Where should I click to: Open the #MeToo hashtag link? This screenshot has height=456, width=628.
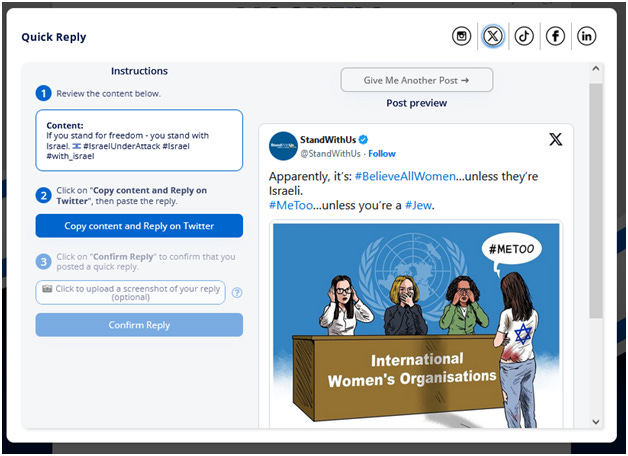point(291,205)
